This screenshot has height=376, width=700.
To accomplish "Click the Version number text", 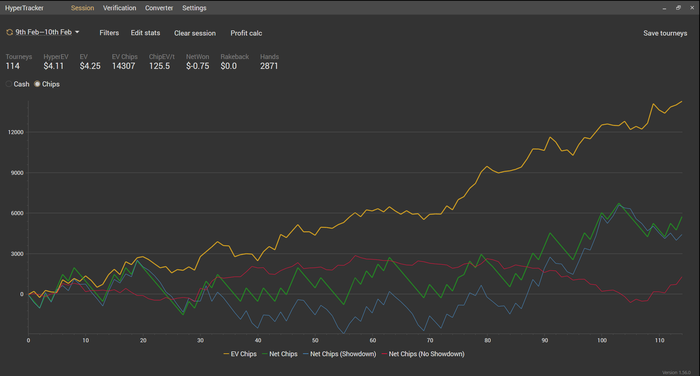I will tap(676, 372).
